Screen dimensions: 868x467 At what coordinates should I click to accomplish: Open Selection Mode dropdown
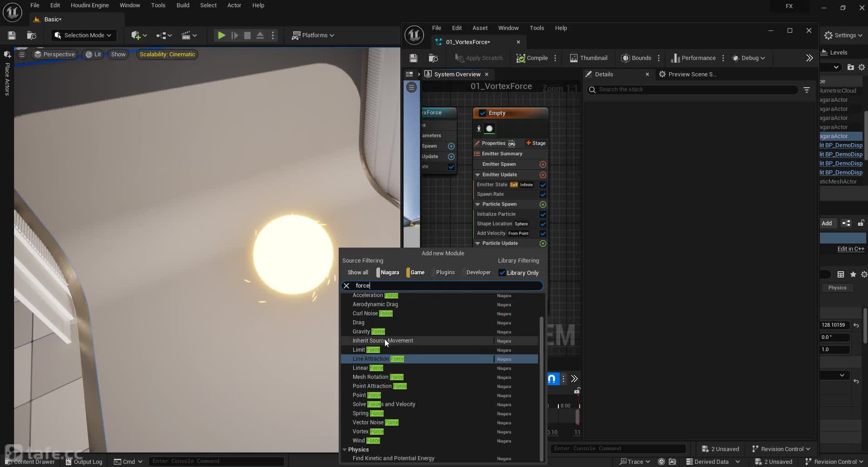[83, 35]
